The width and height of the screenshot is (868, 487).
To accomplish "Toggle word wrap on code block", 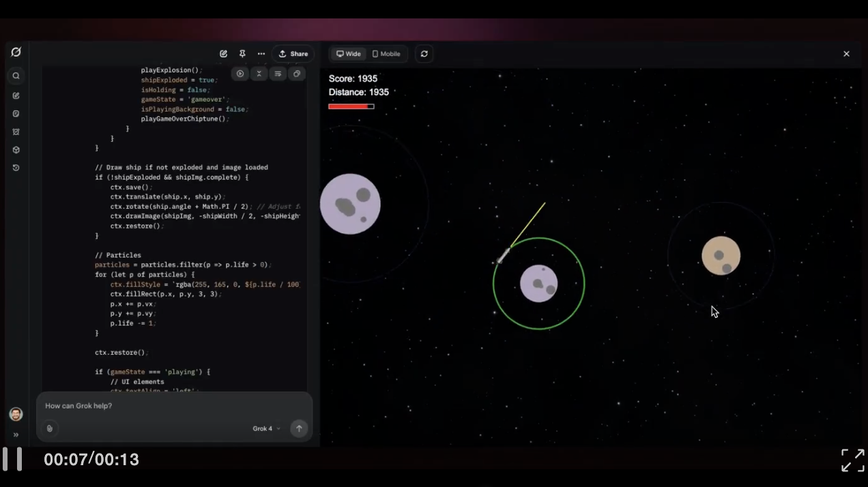I will click(278, 74).
